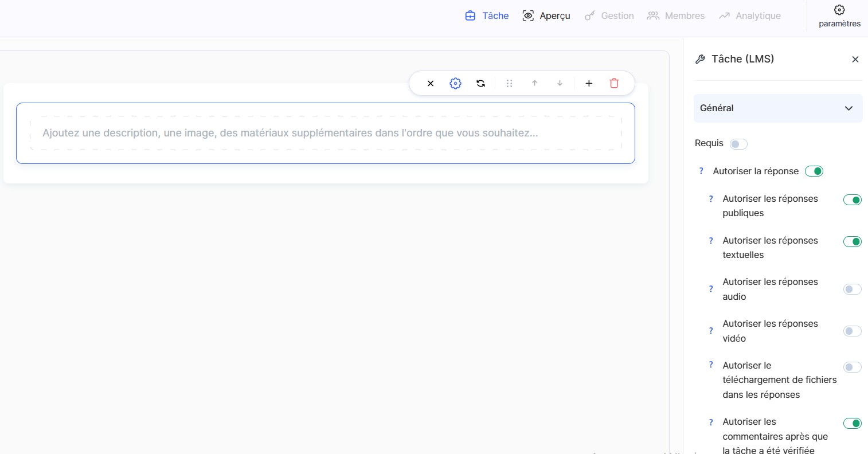The image size is (868, 454).
Task: Delete the block with red trash icon
Action: pyautogui.click(x=614, y=83)
